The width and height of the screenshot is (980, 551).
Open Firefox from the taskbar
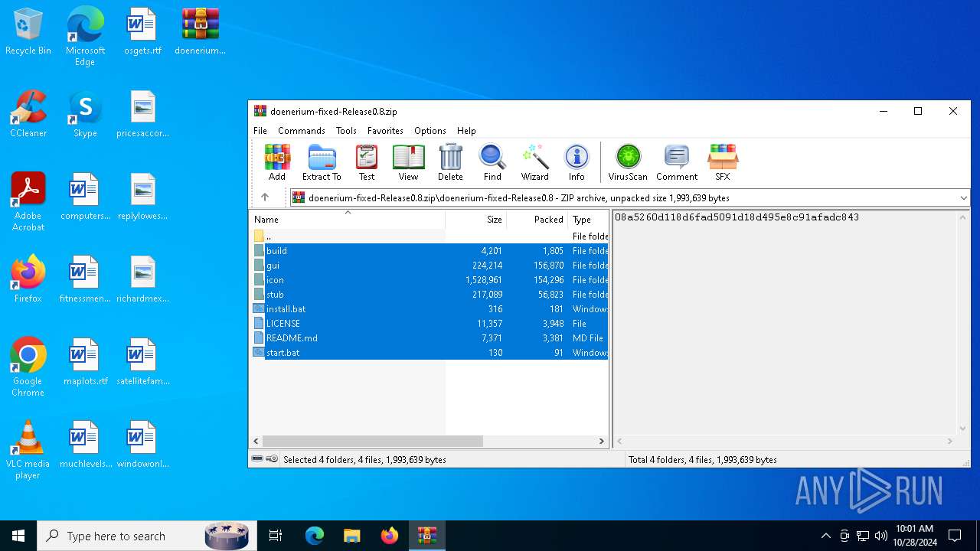tap(390, 536)
